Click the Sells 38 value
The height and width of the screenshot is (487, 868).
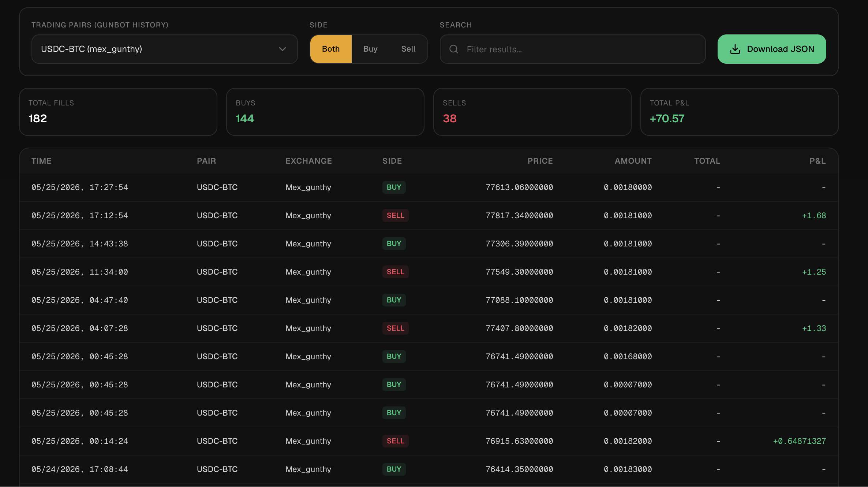(450, 119)
